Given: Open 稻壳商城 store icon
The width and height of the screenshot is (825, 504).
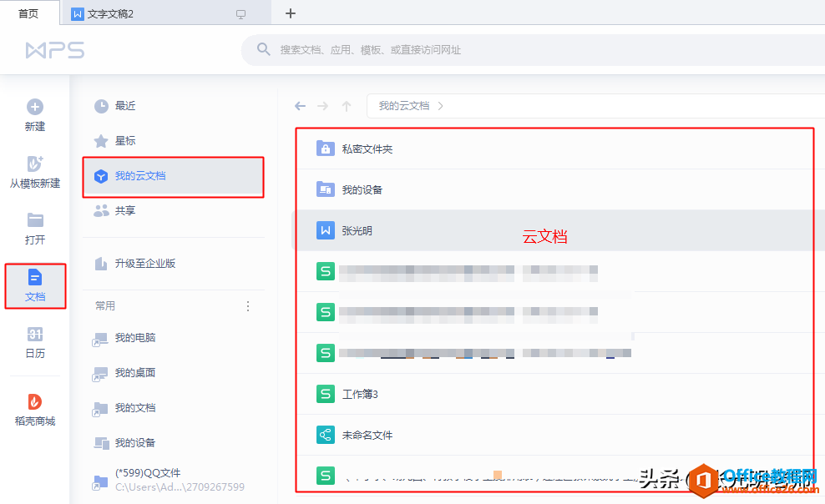Looking at the screenshot, I should [35, 402].
